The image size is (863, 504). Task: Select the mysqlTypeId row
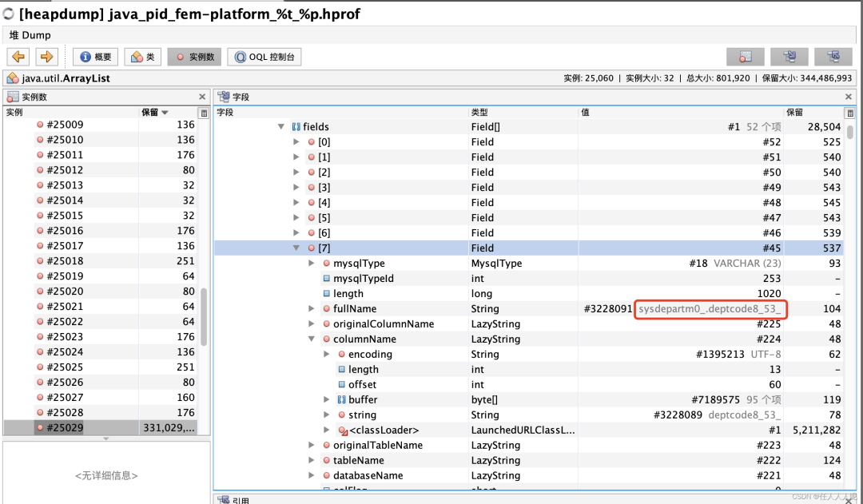[x=528, y=279]
